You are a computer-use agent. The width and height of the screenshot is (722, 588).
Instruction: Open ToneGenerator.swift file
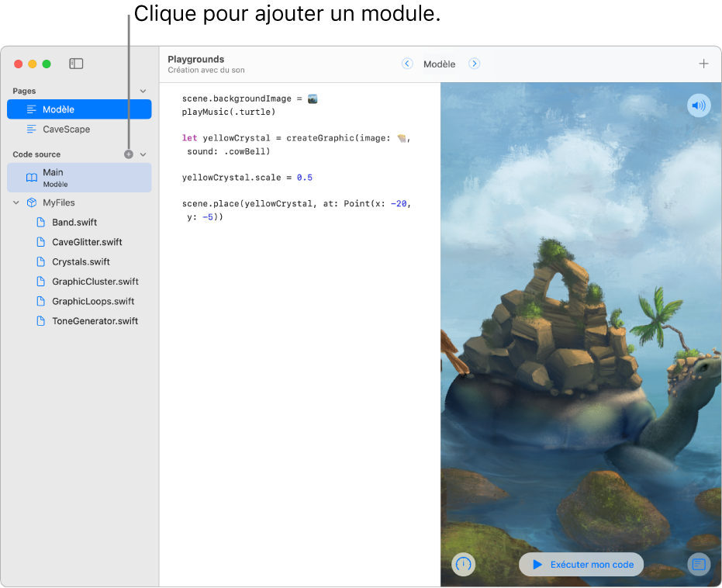pos(95,321)
